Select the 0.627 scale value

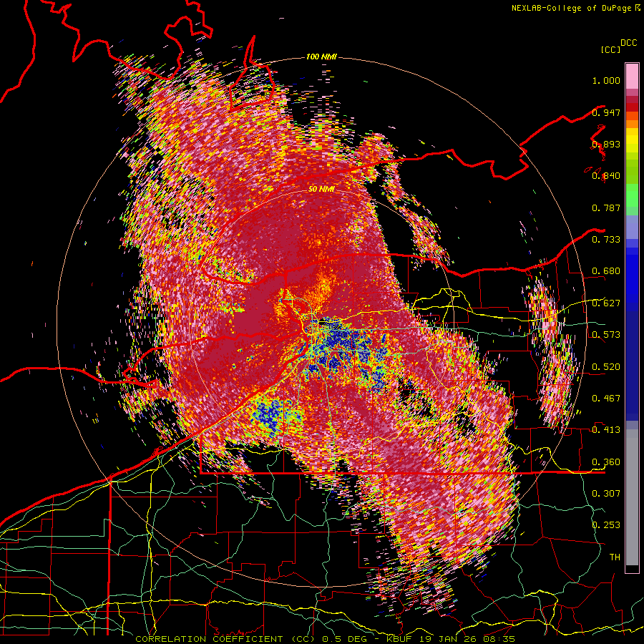click(606, 303)
